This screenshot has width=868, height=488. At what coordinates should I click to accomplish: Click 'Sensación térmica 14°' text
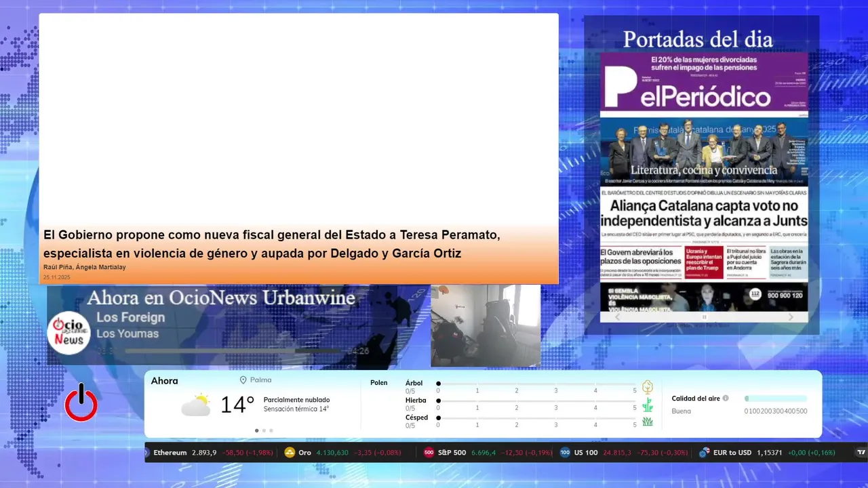click(x=296, y=409)
